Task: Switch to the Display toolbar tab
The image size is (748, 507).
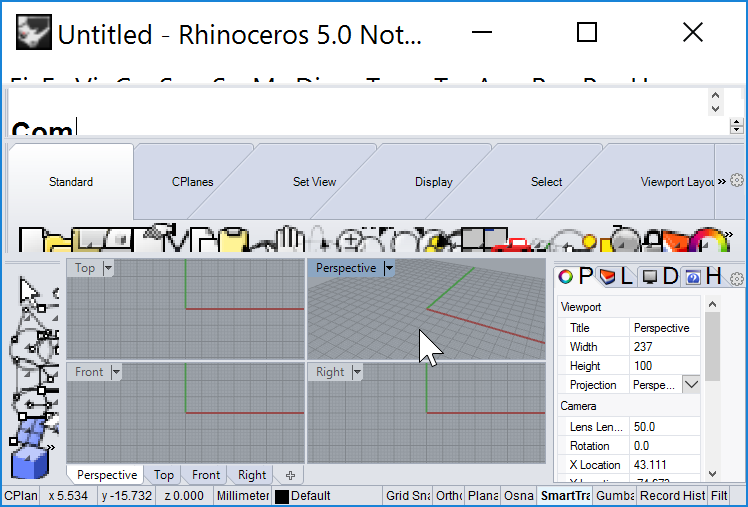Action: click(x=434, y=182)
